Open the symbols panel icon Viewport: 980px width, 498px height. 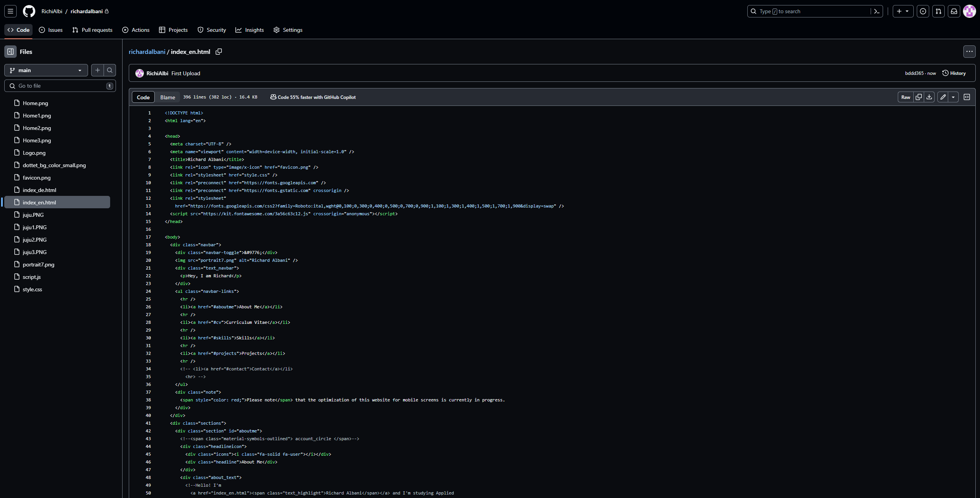pyautogui.click(x=967, y=97)
